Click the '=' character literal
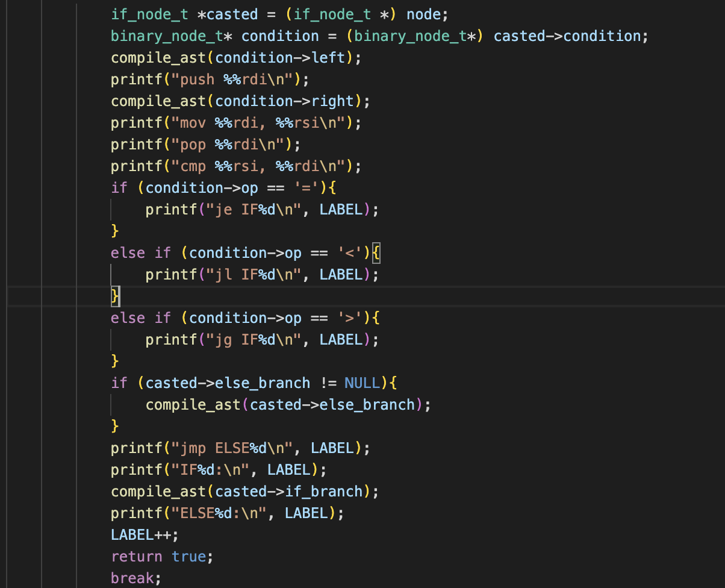This screenshot has height=588, width=725. pos(306,188)
